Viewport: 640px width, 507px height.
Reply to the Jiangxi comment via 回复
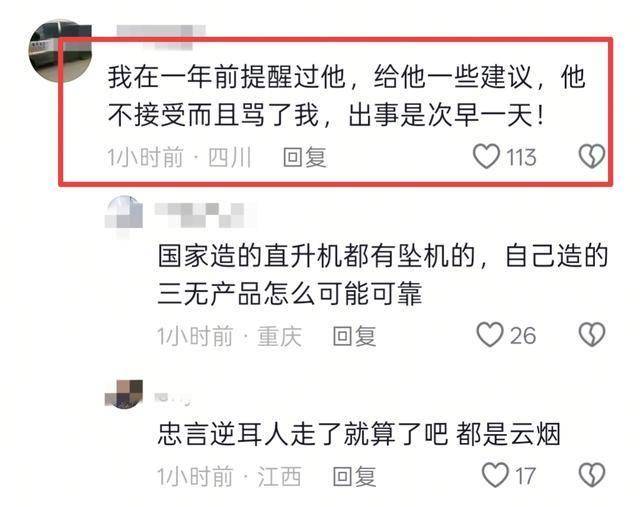(354, 476)
